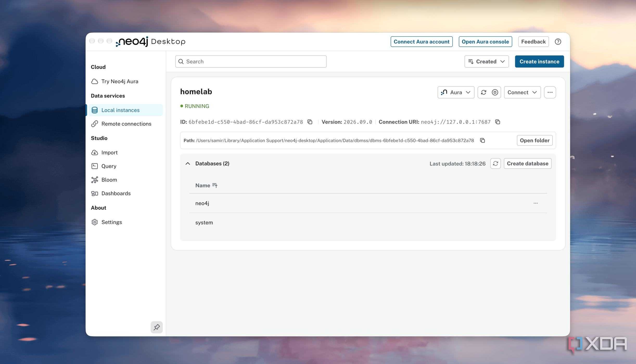Restart the homelab instance
The image size is (636, 364).
pyautogui.click(x=484, y=92)
